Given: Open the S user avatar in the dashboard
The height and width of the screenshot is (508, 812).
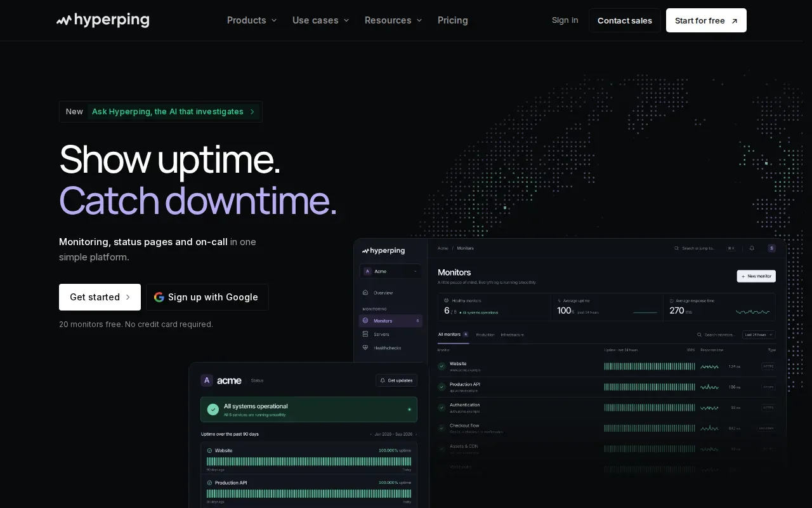Looking at the screenshot, I should (772, 248).
